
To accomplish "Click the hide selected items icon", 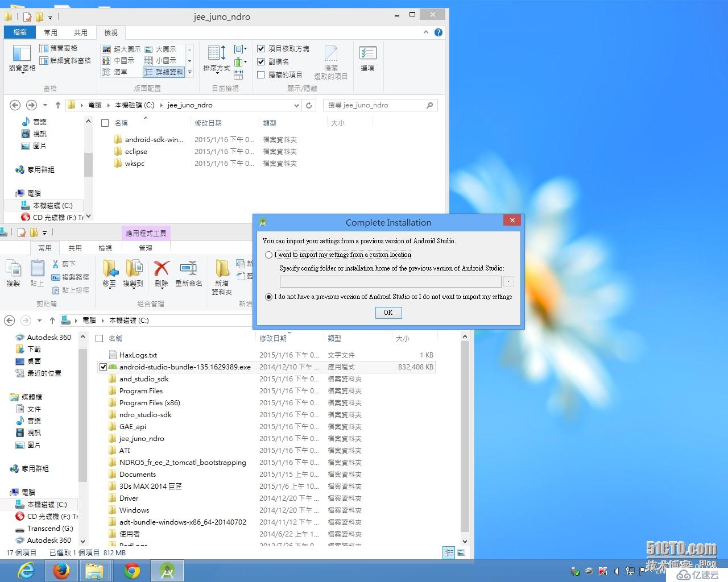I will 331,53.
